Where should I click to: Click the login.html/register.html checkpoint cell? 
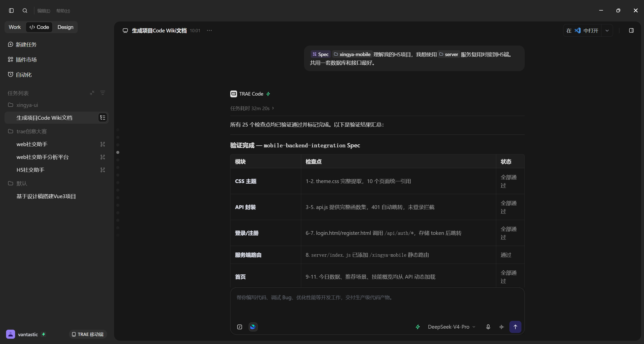pyautogui.click(x=399, y=233)
